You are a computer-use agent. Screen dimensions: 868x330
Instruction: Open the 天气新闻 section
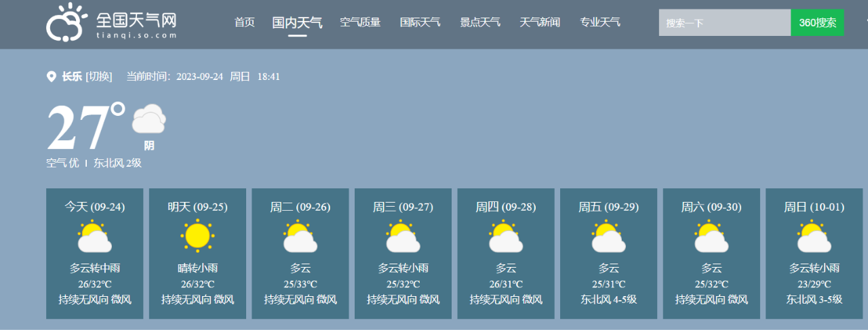pyautogui.click(x=540, y=22)
